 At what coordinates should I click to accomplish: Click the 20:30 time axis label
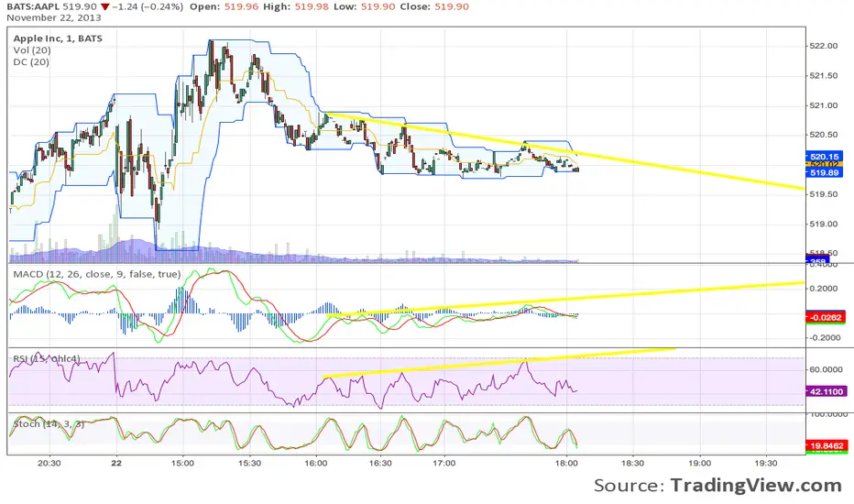click(49, 463)
